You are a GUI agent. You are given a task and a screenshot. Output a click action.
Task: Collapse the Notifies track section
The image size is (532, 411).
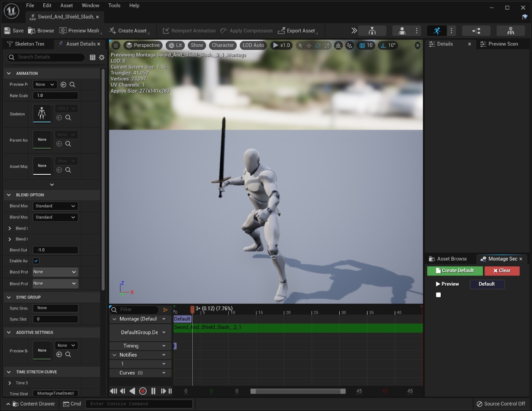pyautogui.click(x=115, y=355)
